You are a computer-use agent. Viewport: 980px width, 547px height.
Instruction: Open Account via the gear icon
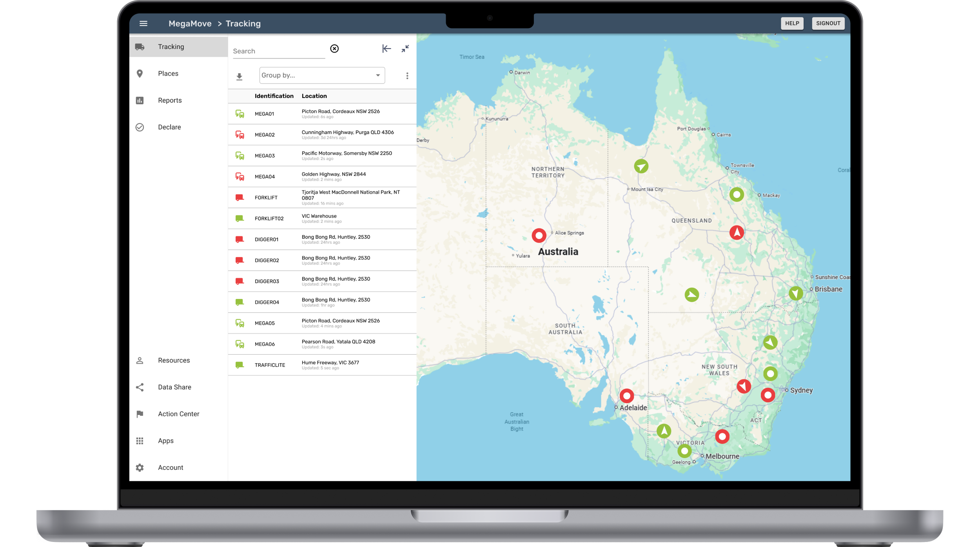140,467
